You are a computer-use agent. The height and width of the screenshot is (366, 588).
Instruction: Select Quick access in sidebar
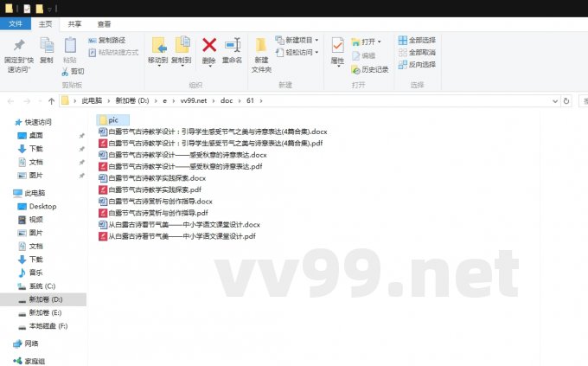click(x=33, y=122)
